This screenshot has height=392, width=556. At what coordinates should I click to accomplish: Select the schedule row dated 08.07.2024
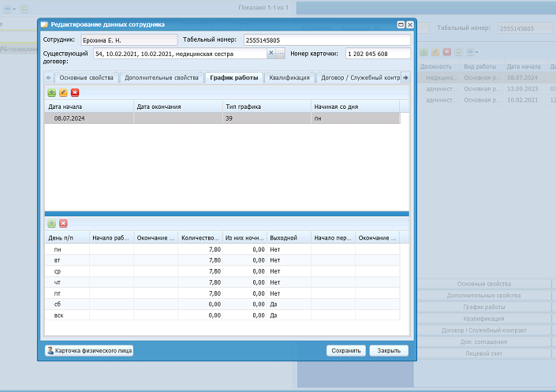click(222, 118)
